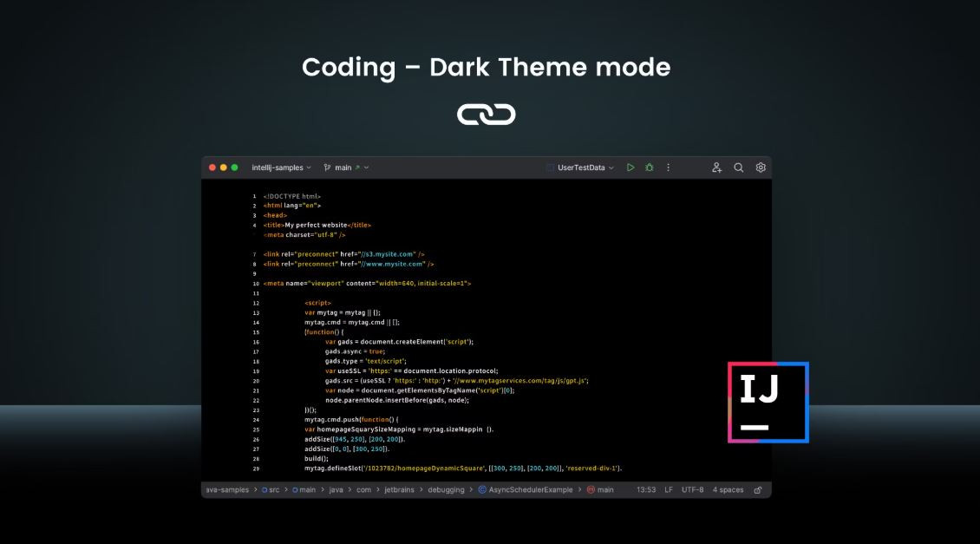Open IDE settings gear icon
This screenshot has width=980, height=544.
point(761,167)
